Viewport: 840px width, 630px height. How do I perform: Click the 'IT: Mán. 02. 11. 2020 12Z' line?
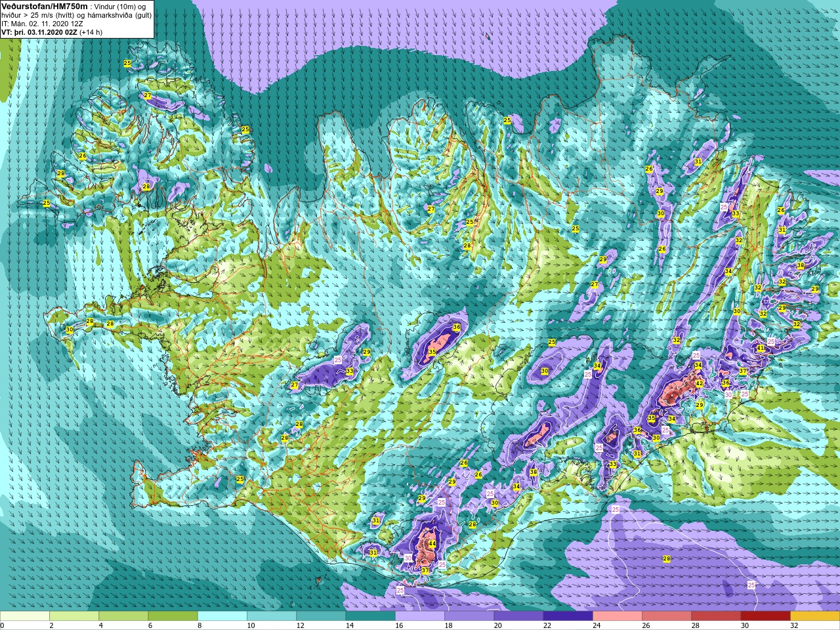[42, 24]
